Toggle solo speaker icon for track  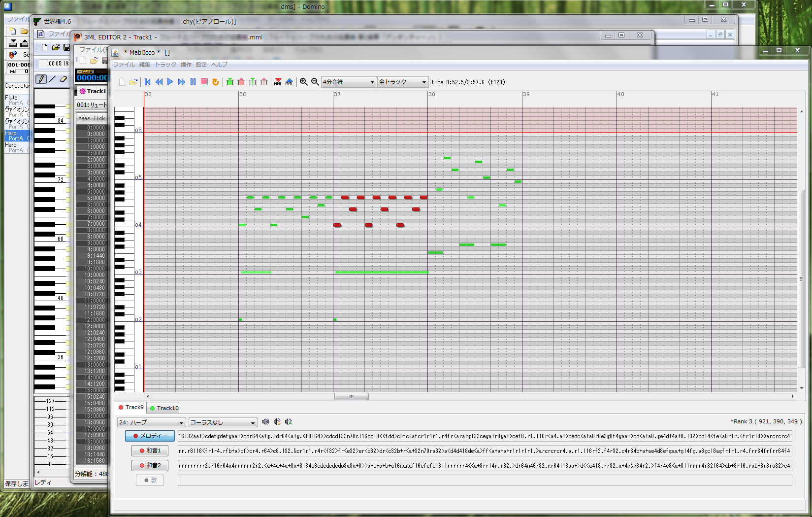277,422
